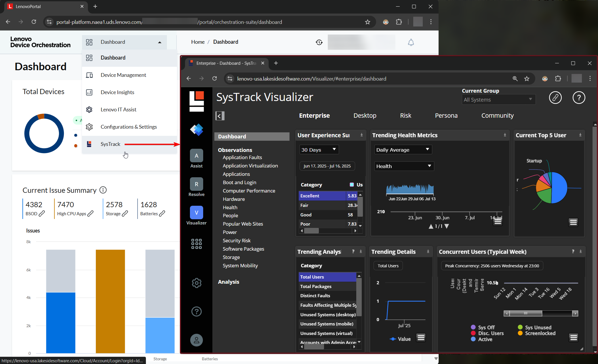Image resolution: width=598 pixels, height=364 pixels.
Task: Click the date range Jun 17 - Jul 16 selector
Action: pos(327,166)
